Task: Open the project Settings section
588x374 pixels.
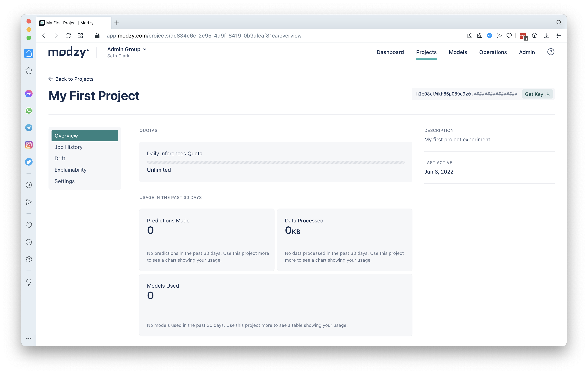Action: coord(64,181)
